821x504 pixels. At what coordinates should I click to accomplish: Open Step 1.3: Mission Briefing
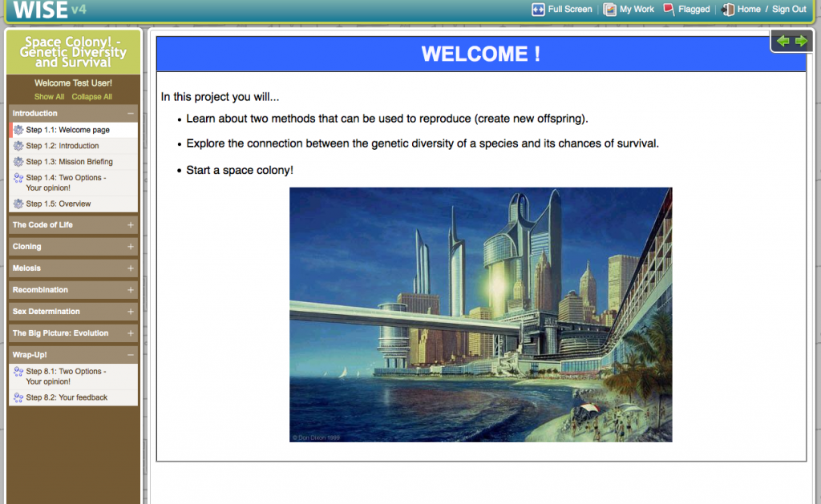pyautogui.click(x=73, y=162)
